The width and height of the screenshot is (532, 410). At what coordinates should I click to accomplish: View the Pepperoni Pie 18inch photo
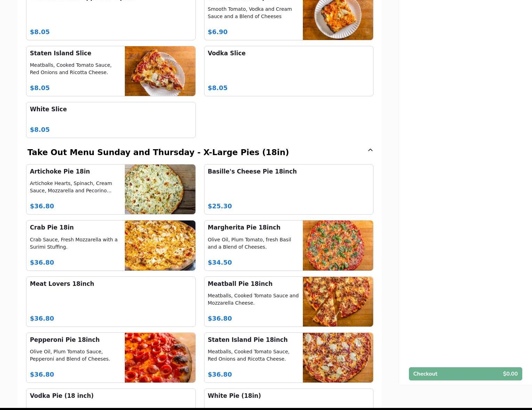coord(160,357)
